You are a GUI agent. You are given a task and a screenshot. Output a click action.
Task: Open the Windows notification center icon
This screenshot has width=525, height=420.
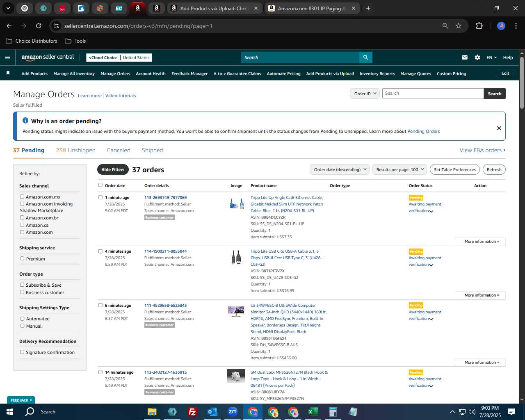click(x=511, y=411)
